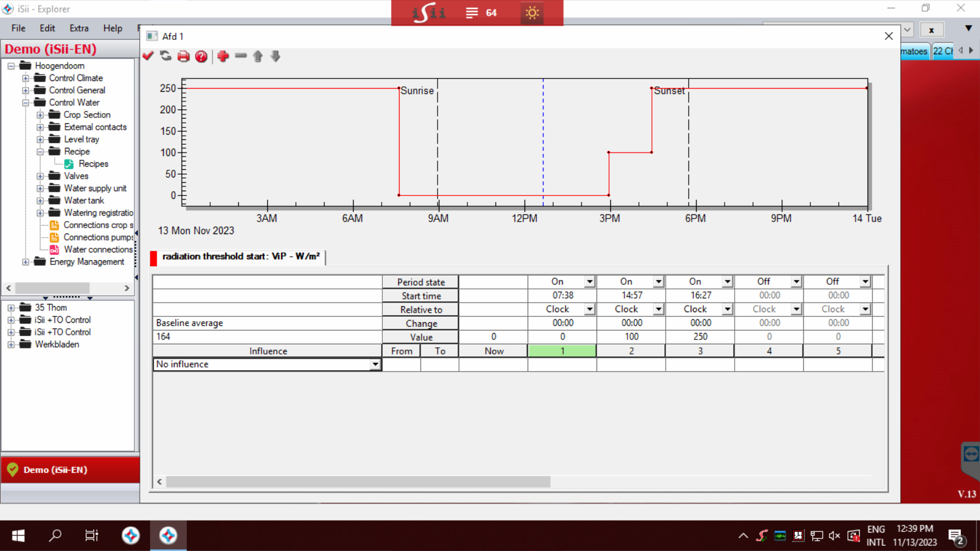Image resolution: width=980 pixels, height=551 pixels.
Task: Click the gray minus remove icon
Action: click(241, 56)
